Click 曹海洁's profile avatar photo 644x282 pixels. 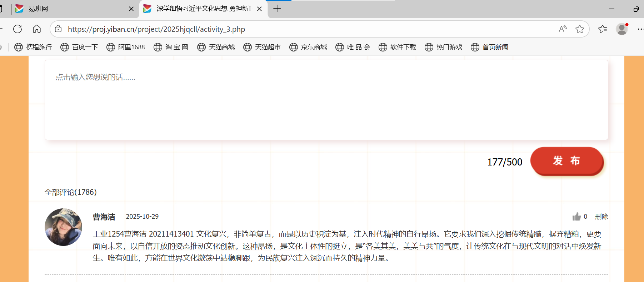click(x=63, y=227)
